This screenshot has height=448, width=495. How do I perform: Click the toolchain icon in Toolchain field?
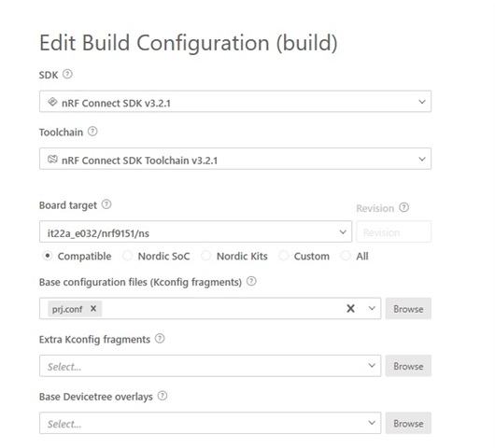(x=52, y=159)
